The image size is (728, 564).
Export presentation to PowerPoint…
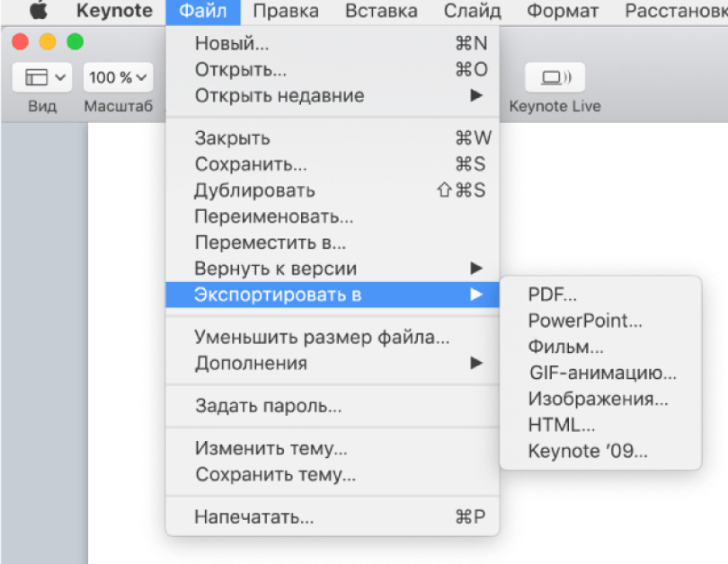click(600, 321)
